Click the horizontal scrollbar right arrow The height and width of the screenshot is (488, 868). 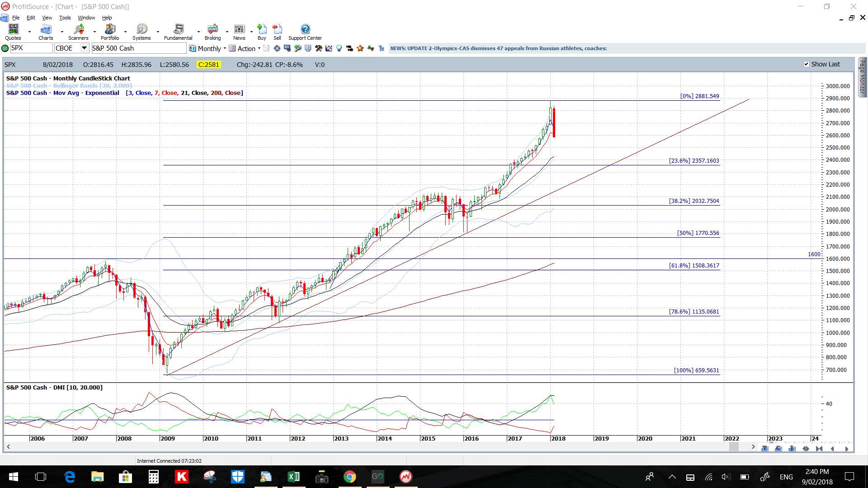(753, 447)
